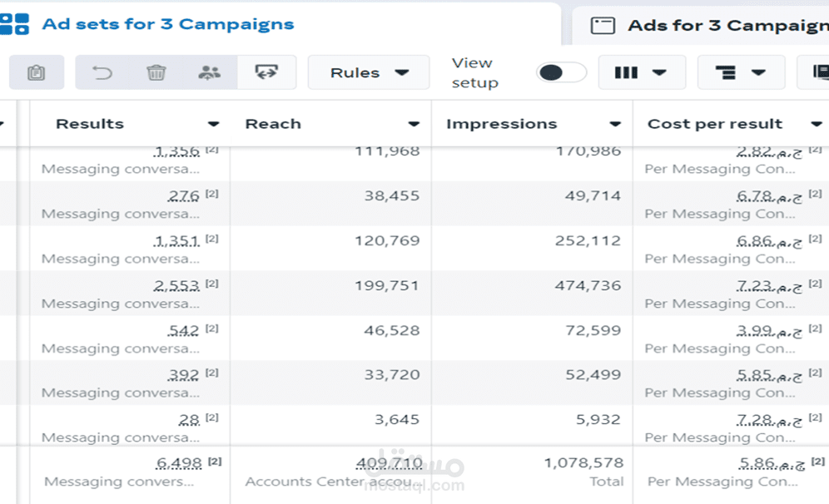The image size is (829, 504).
Task: Click the 2,553 results value link
Action: pos(176,286)
